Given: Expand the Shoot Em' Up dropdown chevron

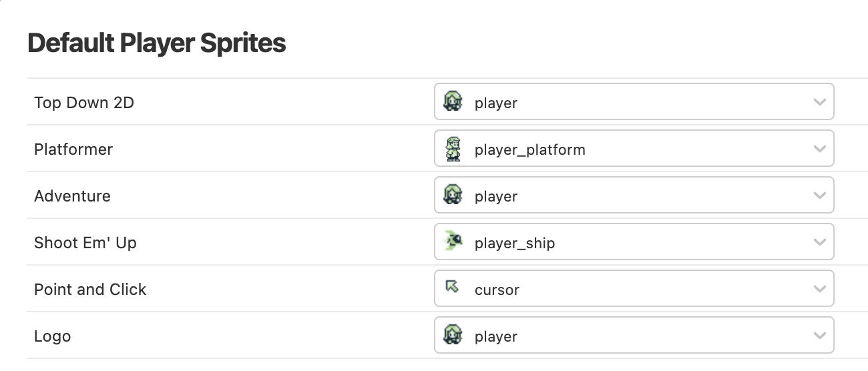Looking at the screenshot, I should coord(820,242).
